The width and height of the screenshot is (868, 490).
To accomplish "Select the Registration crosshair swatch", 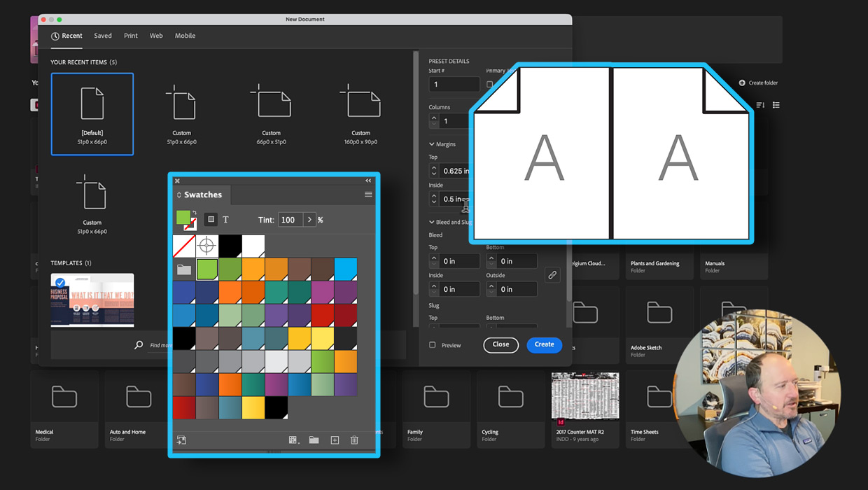I will [x=206, y=246].
